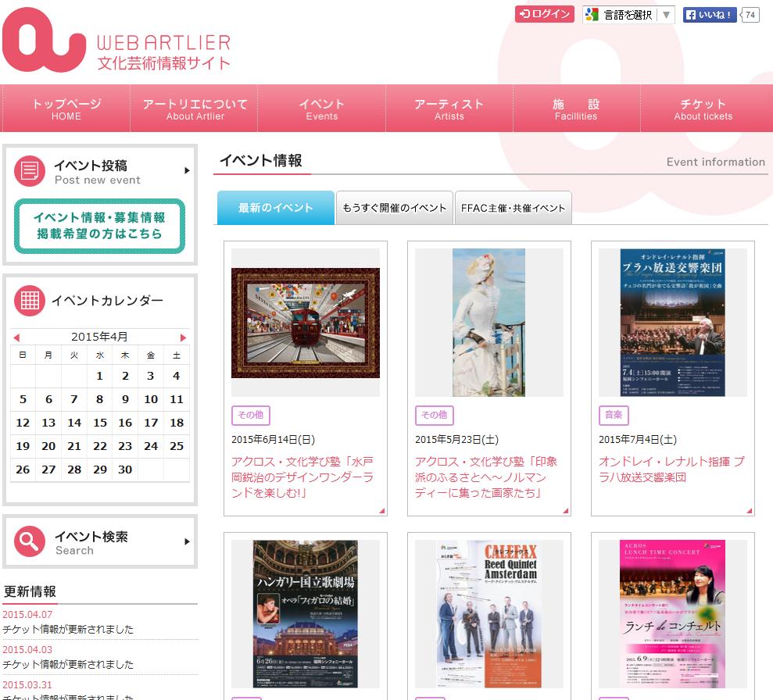Click the その他 tag on 6月14日 event

251,416
